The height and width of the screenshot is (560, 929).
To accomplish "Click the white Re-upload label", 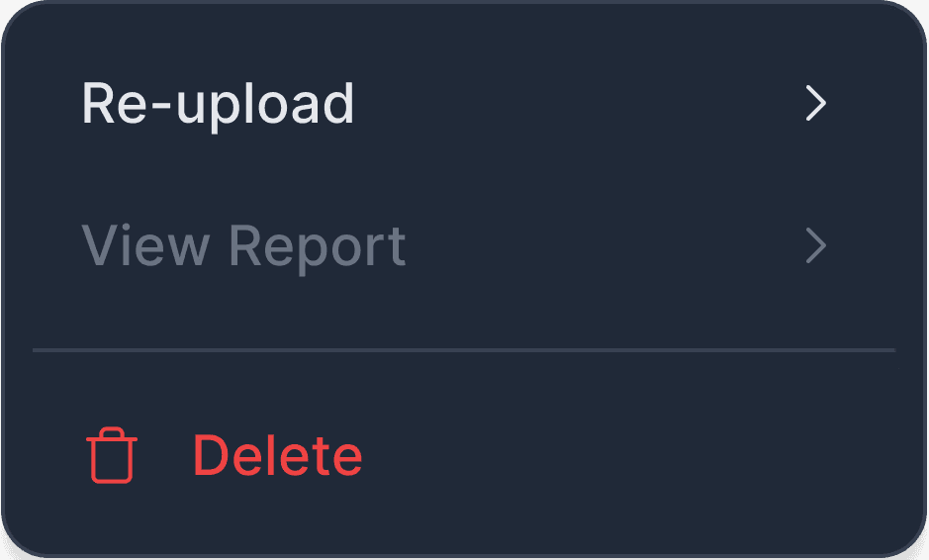I will point(218,106).
